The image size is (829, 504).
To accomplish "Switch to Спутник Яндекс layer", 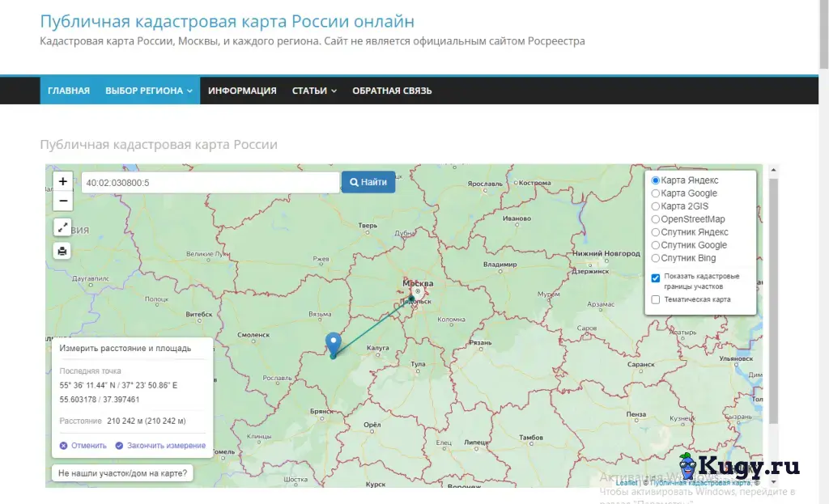I will (656, 232).
